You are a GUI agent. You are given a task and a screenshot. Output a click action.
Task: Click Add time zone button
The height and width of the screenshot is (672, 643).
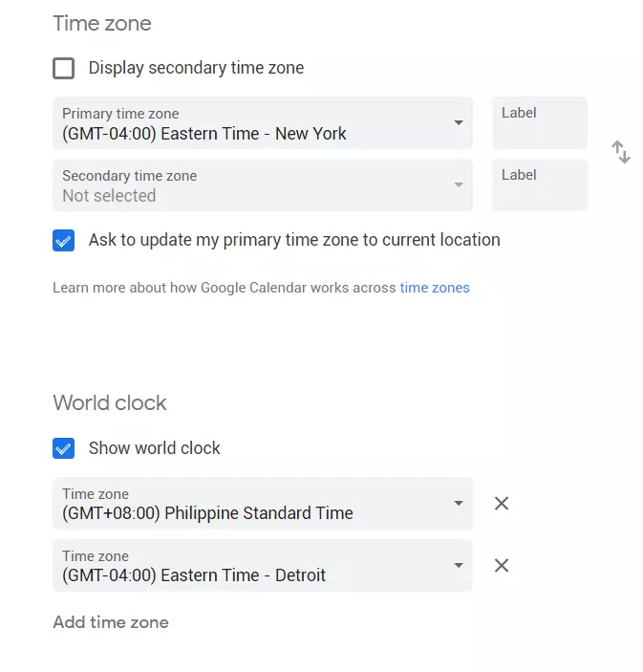111,623
